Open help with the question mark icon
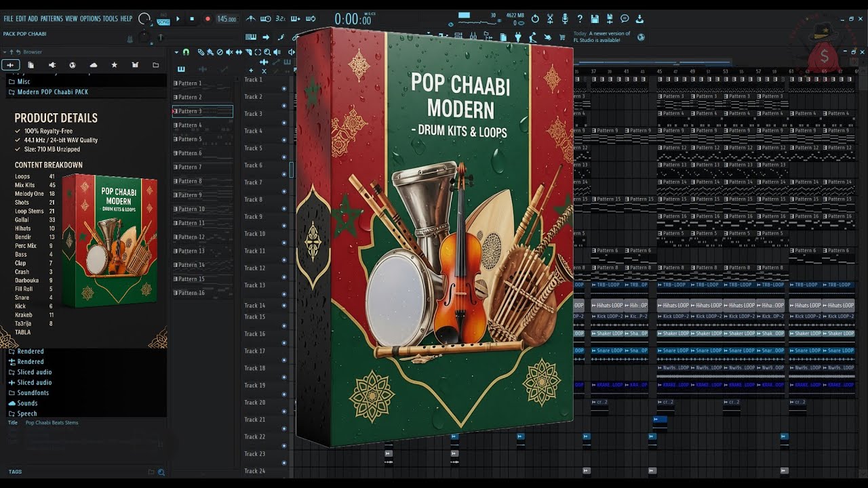 tap(580, 19)
